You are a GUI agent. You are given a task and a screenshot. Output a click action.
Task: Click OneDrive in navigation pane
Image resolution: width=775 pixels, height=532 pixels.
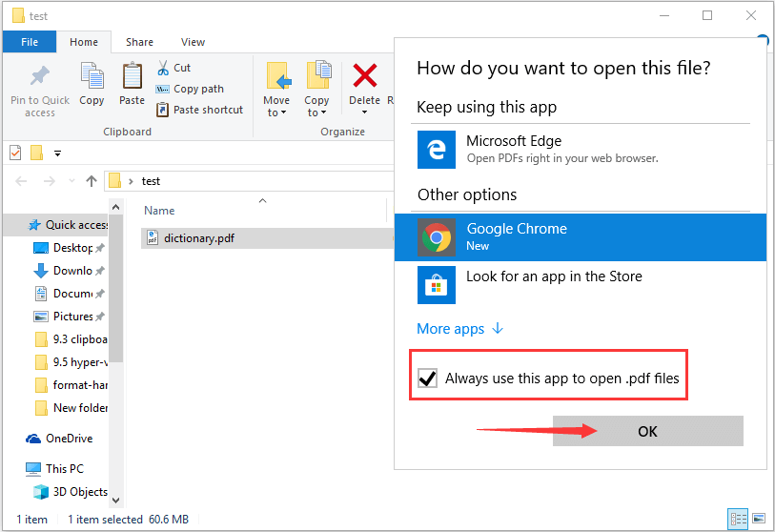(x=59, y=439)
